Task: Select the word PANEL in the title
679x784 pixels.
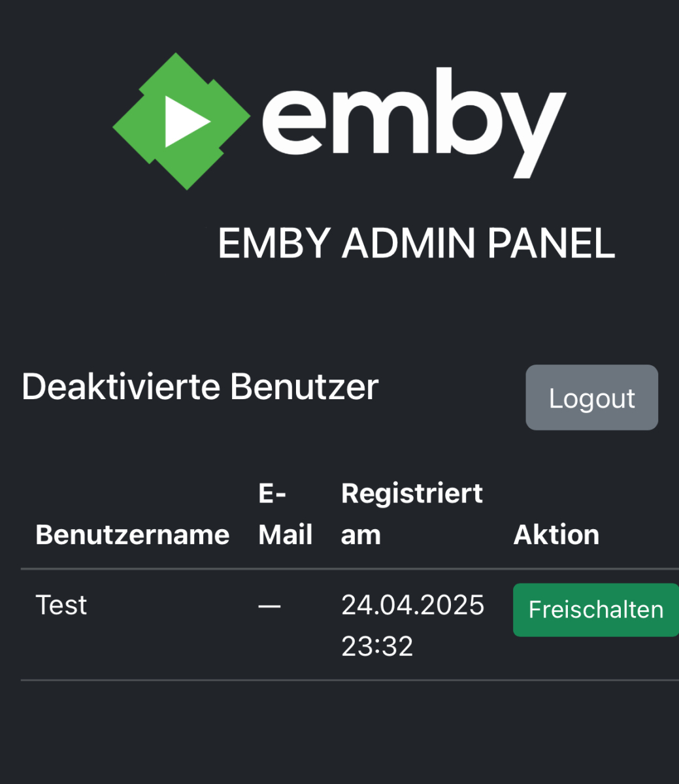Action: tap(552, 243)
